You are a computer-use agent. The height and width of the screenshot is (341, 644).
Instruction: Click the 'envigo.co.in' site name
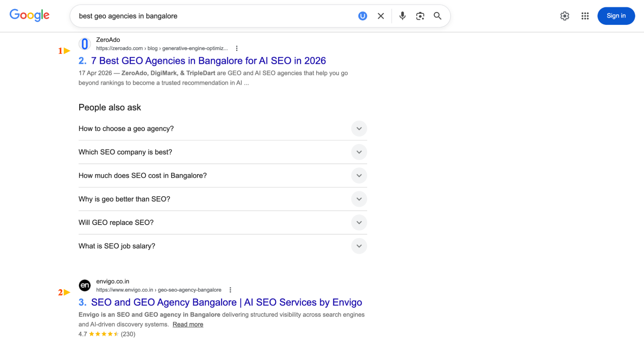click(112, 281)
